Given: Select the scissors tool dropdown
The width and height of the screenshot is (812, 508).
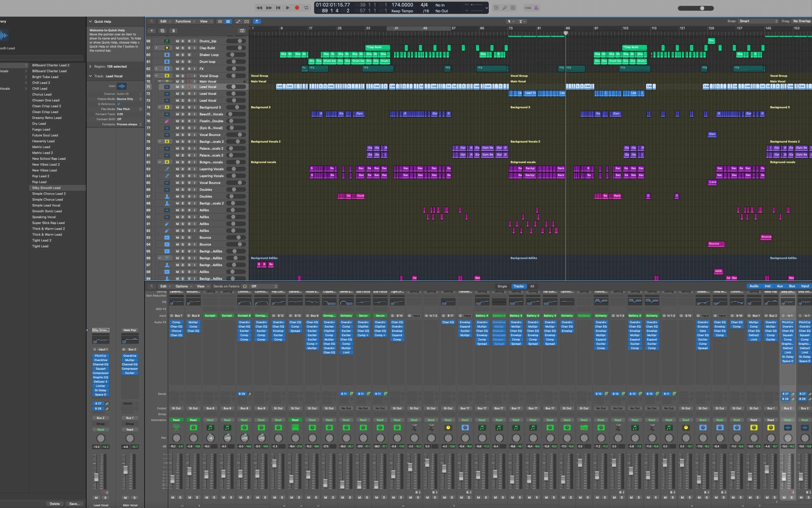Looking at the screenshot, I should point(522,21).
